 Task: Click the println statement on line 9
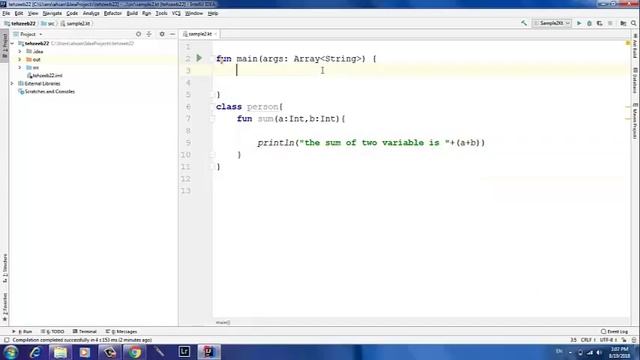[x=371, y=143]
